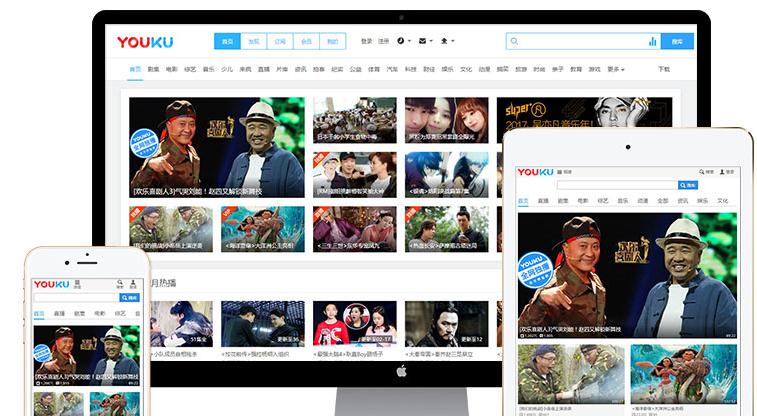Open the camouflage soldiers thumbnail on the tablet
The height and width of the screenshot is (416, 757).
click(x=571, y=374)
